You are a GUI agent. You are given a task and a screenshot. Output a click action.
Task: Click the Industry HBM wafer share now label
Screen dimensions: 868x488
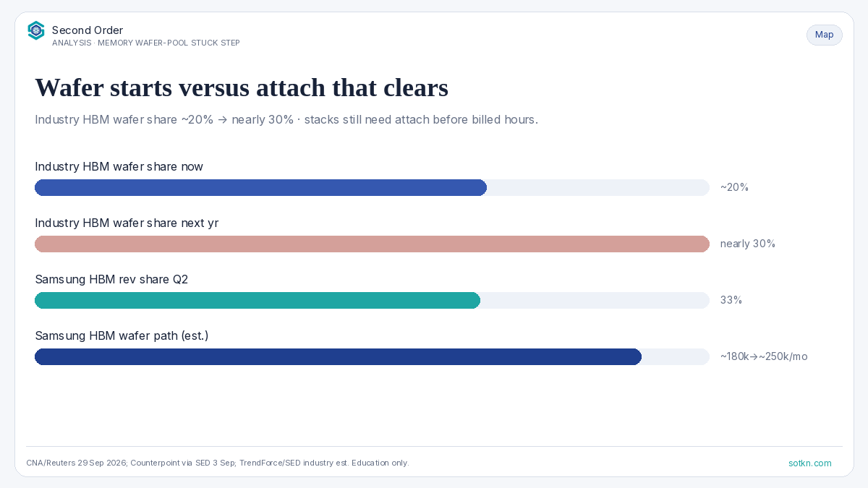click(119, 167)
